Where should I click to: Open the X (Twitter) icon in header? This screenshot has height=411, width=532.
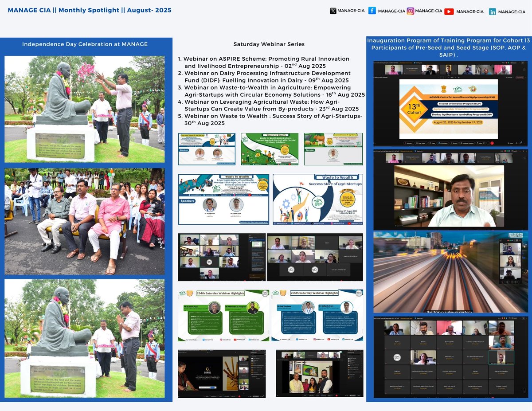[333, 11]
